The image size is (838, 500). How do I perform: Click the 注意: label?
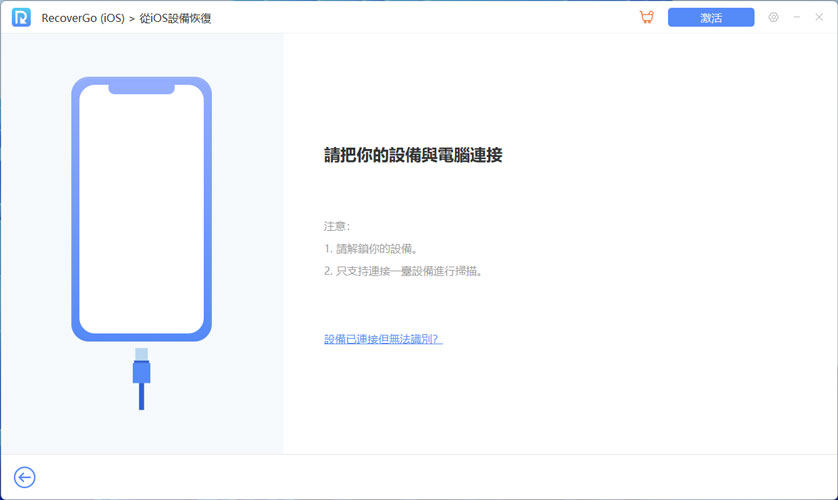tap(337, 226)
